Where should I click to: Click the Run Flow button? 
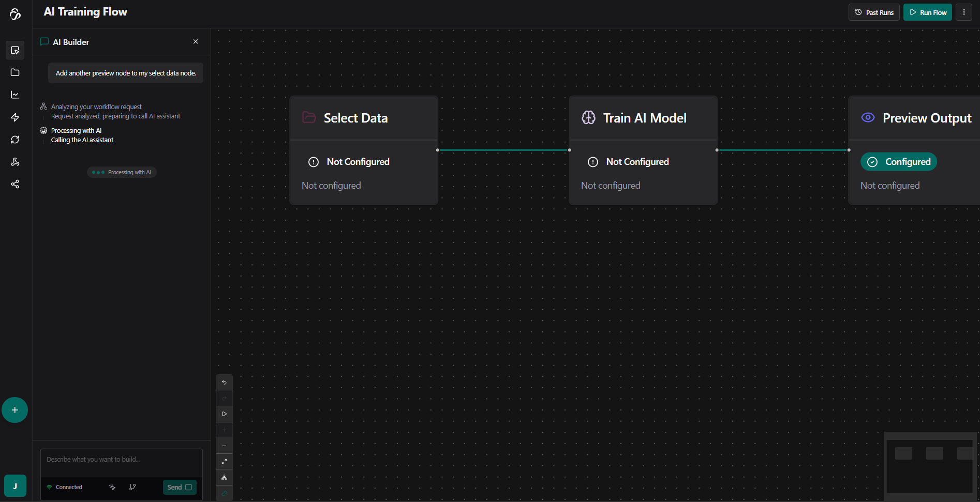click(927, 12)
